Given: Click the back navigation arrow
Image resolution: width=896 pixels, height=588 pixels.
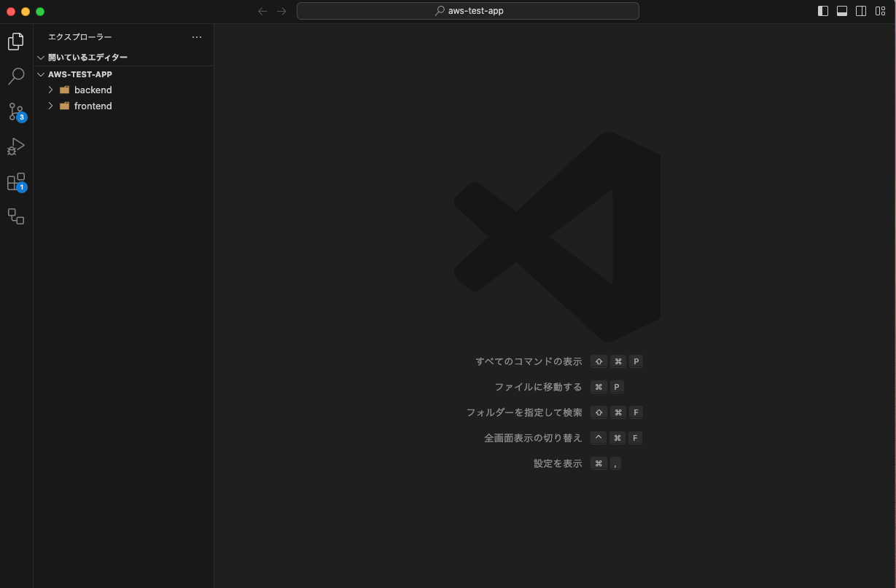Looking at the screenshot, I should [x=262, y=11].
